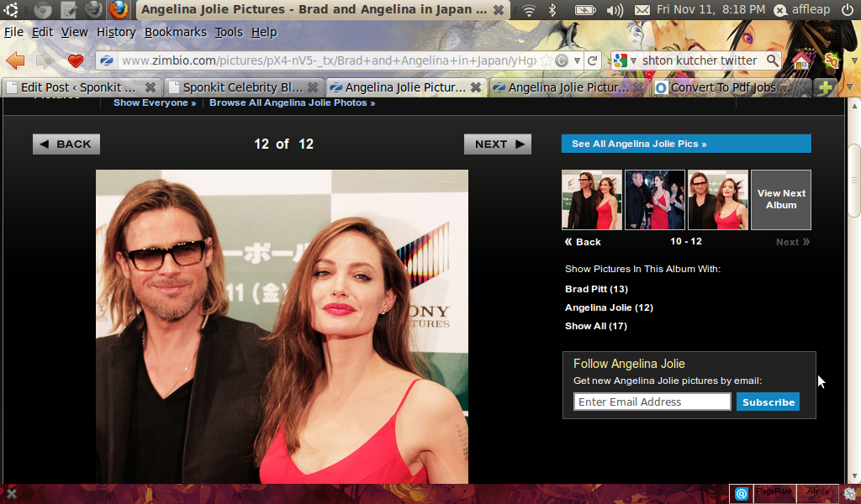
Task: Open the File menu
Action: pyautogui.click(x=13, y=33)
